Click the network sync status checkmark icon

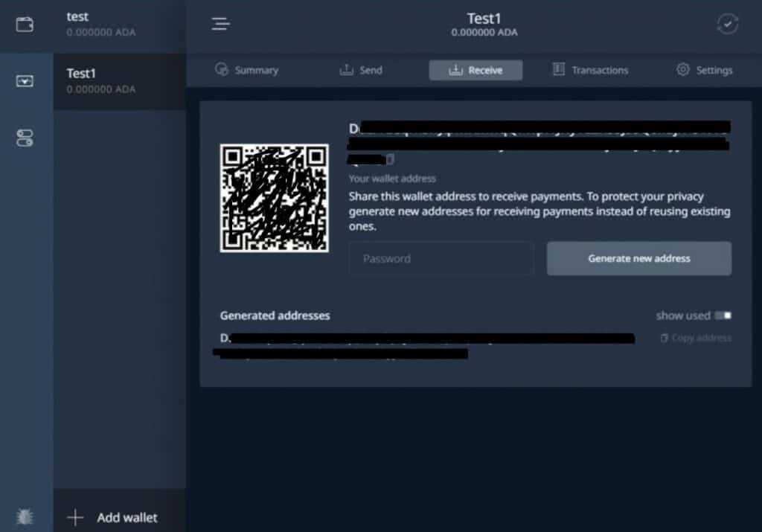(727, 25)
